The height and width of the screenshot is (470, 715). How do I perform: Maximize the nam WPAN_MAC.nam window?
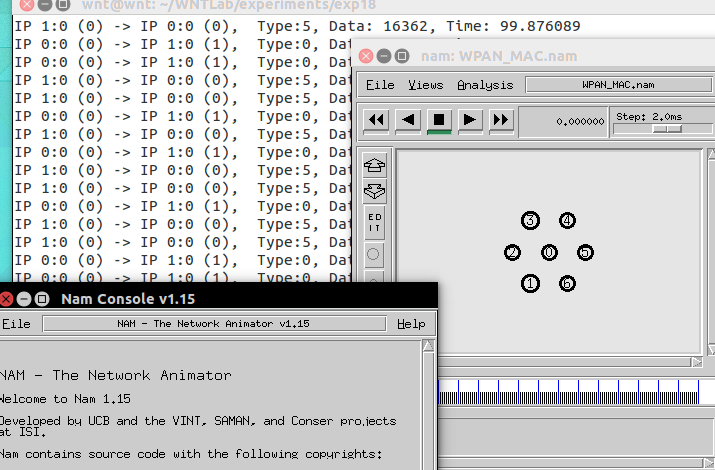pyautogui.click(x=402, y=56)
